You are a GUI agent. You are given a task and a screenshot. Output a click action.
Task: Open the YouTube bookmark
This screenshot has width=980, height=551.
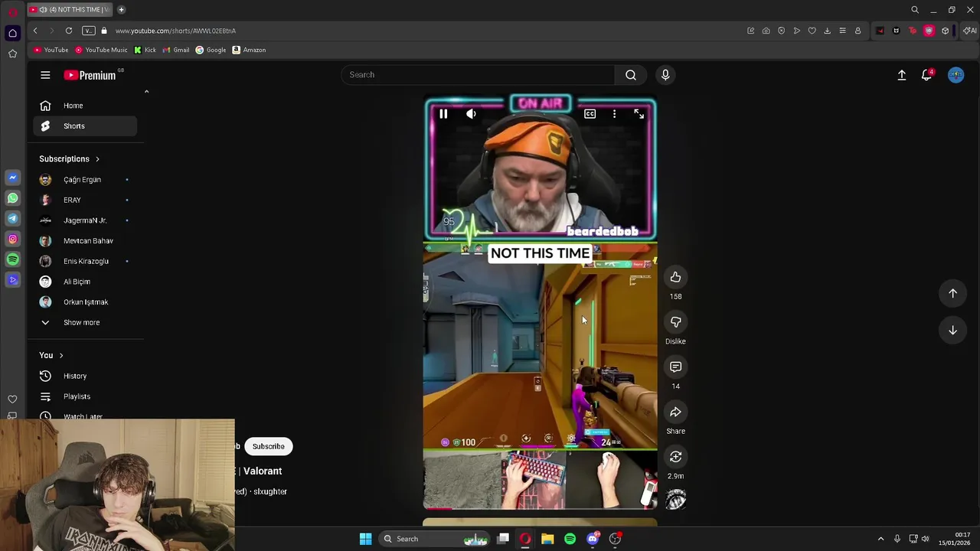51,50
